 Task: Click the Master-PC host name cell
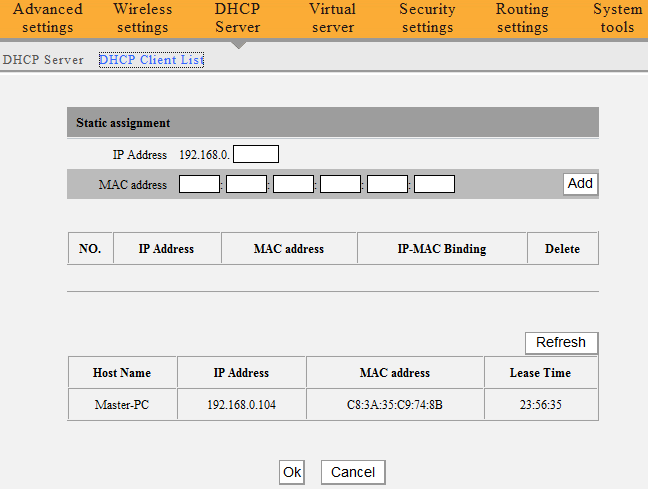pyautogui.click(x=122, y=404)
